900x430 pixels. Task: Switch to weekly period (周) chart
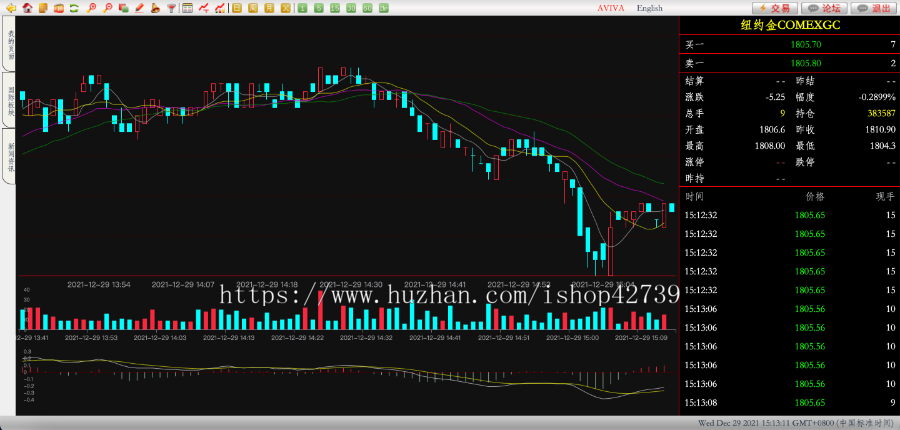pyautogui.click(x=253, y=8)
